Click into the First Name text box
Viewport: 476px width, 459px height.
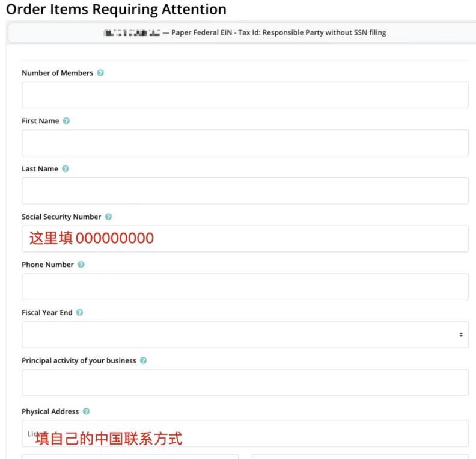point(245,143)
